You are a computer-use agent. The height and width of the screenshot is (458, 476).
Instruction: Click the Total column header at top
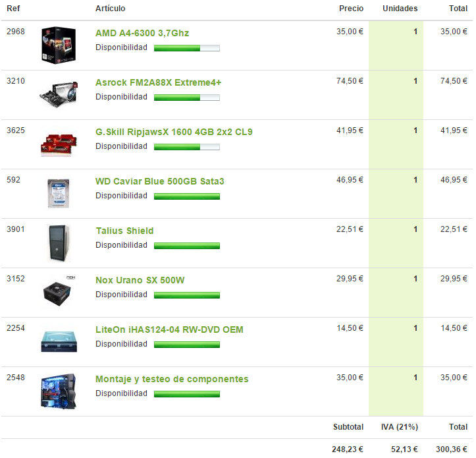pyautogui.click(x=458, y=8)
